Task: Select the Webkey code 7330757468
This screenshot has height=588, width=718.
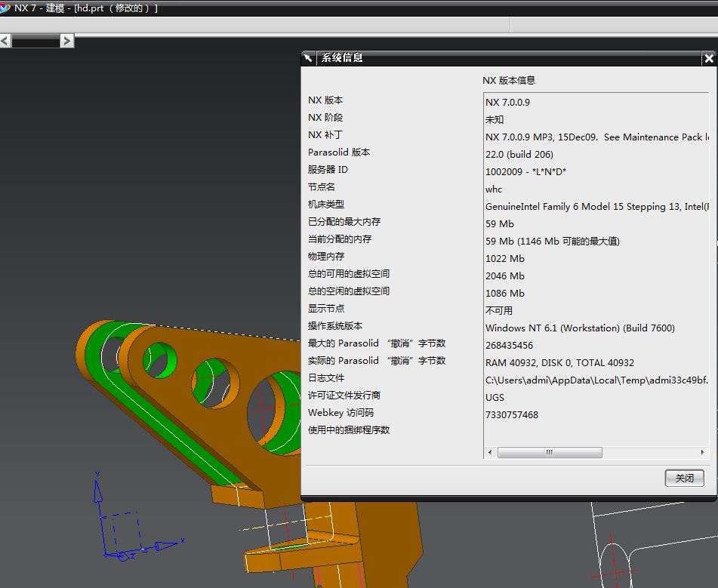Action: [x=511, y=415]
